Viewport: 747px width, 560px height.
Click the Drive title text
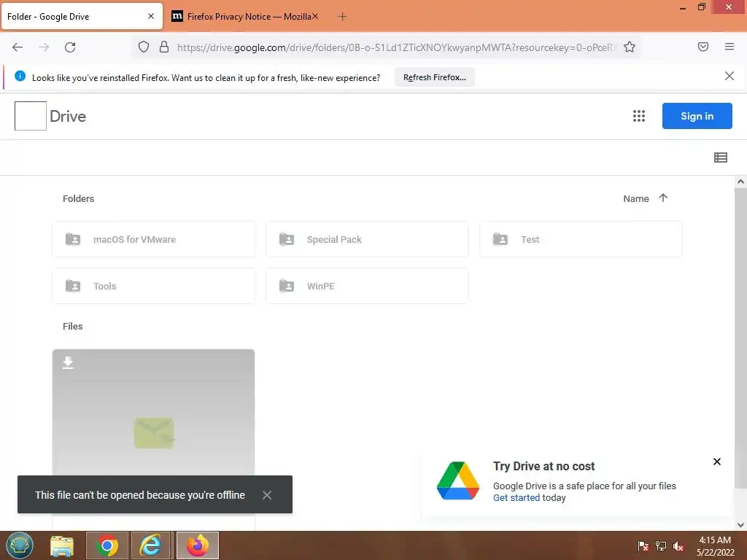(68, 116)
